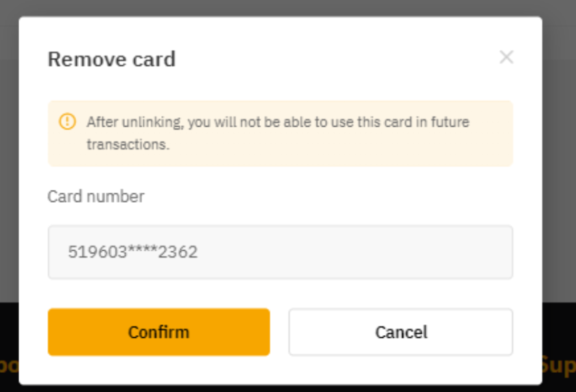Click the orange warning exclamation icon
This screenshot has height=392, width=576.
click(67, 121)
